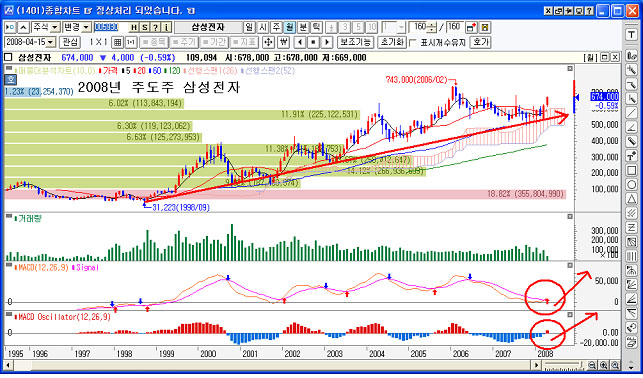Click the 보조기능 button
This screenshot has height=378, width=643.
tap(355, 42)
